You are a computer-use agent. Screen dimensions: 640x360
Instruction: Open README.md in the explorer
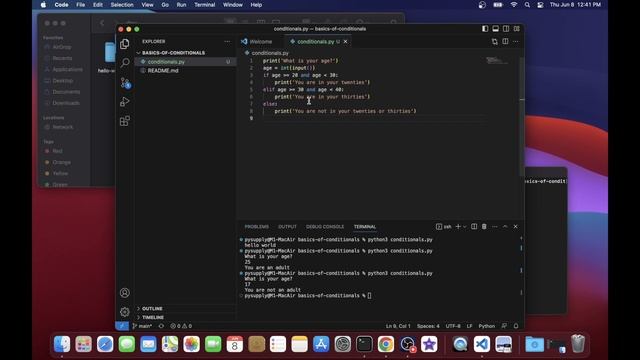coord(163,71)
